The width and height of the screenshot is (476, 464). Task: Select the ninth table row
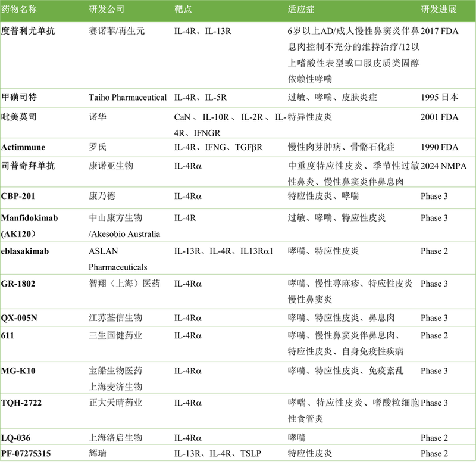point(238,291)
